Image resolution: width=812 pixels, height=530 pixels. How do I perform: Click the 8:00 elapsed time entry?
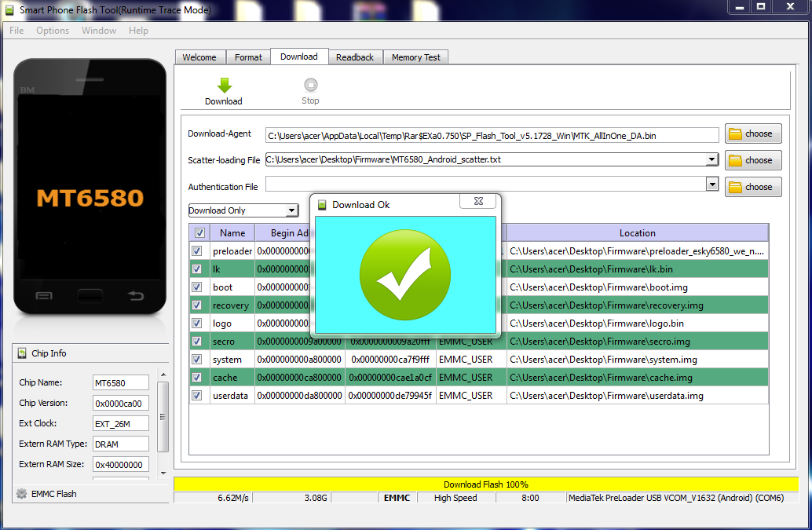pyautogui.click(x=530, y=498)
